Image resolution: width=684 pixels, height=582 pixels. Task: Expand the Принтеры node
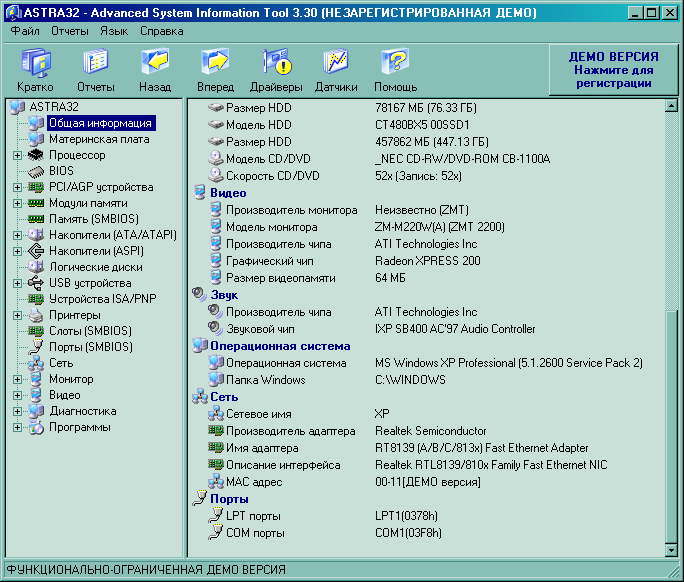point(17,315)
